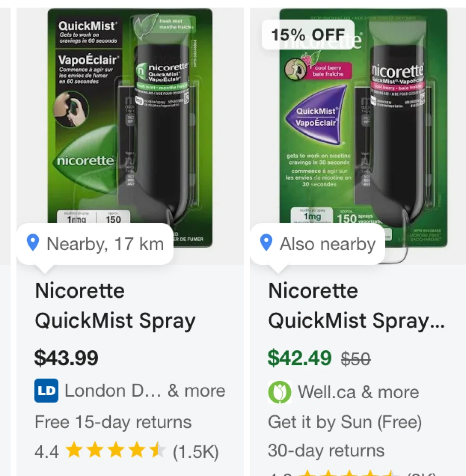
Task: Click Get it by Sun (Free) delivery text
Action: (345, 422)
